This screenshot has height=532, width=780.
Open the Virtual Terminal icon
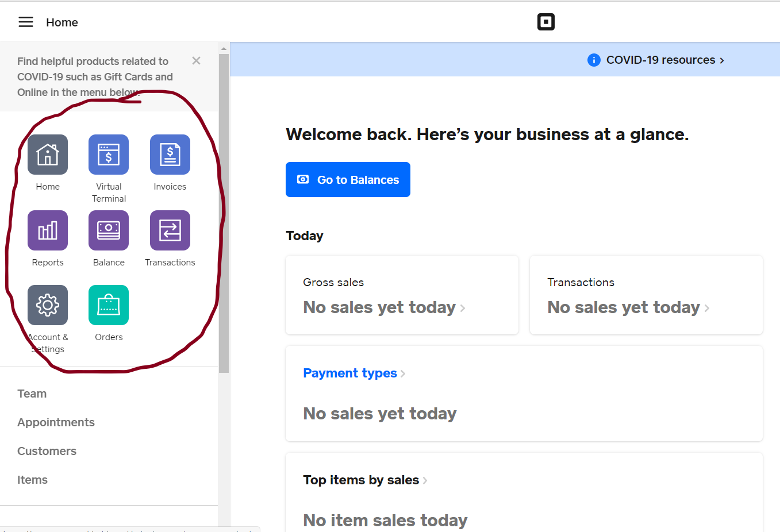(x=109, y=155)
